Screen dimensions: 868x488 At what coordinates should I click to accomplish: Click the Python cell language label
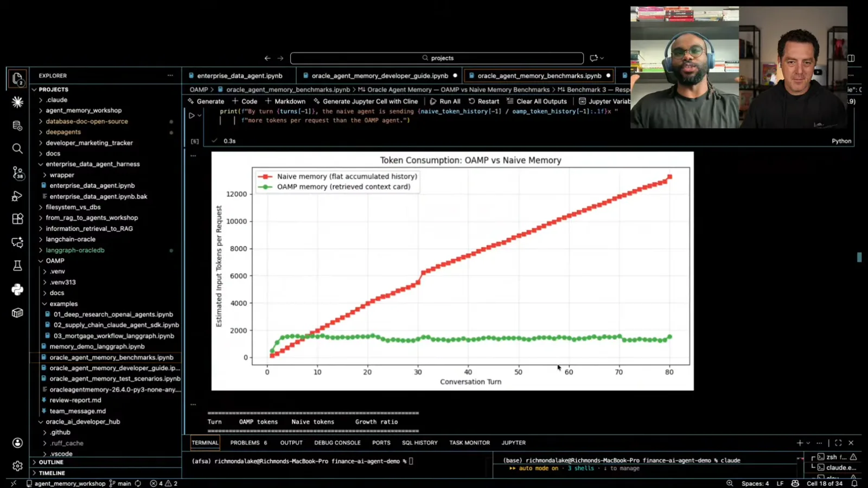point(841,141)
